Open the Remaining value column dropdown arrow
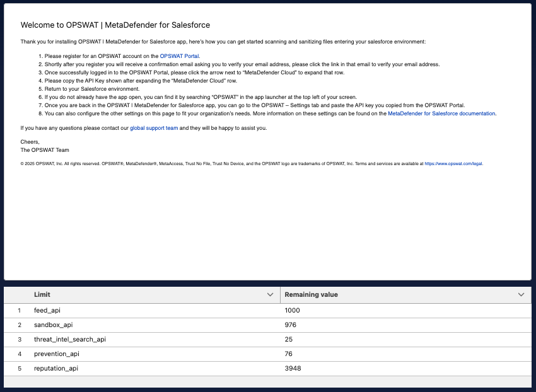The height and width of the screenshot is (392, 536). 521,294
